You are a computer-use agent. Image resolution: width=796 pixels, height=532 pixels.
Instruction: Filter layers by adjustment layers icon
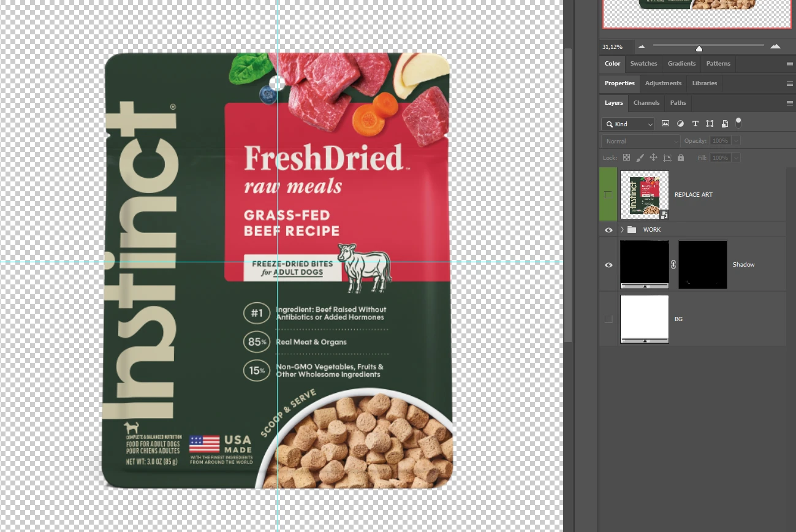680,124
